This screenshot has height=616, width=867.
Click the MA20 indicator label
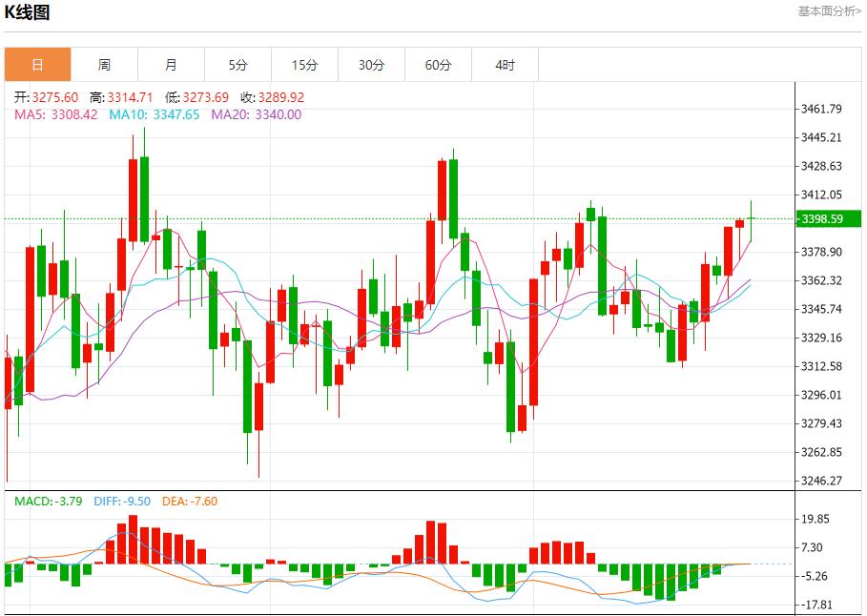point(256,114)
